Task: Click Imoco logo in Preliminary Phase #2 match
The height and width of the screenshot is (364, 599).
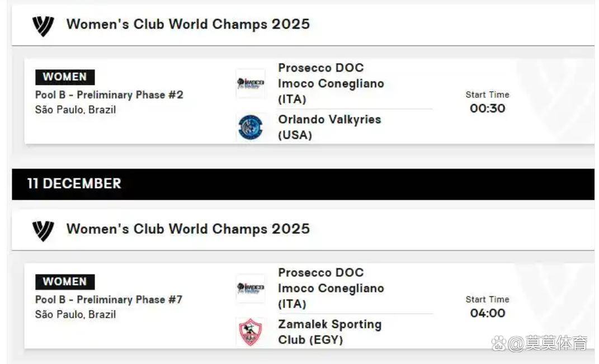Action: [x=250, y=83]
